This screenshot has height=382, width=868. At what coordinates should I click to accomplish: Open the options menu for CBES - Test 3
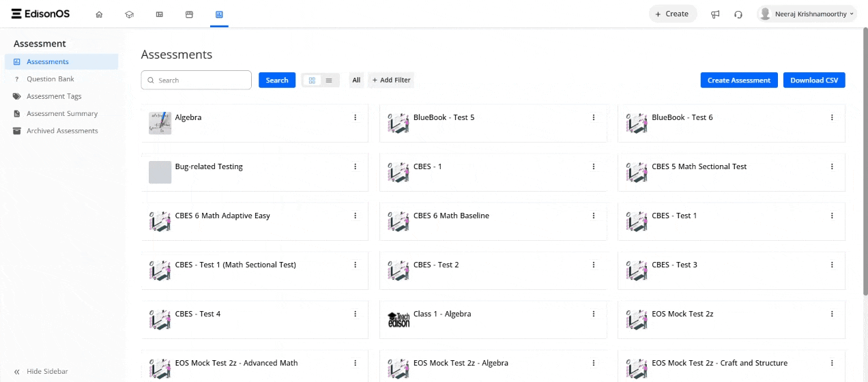tap(832, 265)
